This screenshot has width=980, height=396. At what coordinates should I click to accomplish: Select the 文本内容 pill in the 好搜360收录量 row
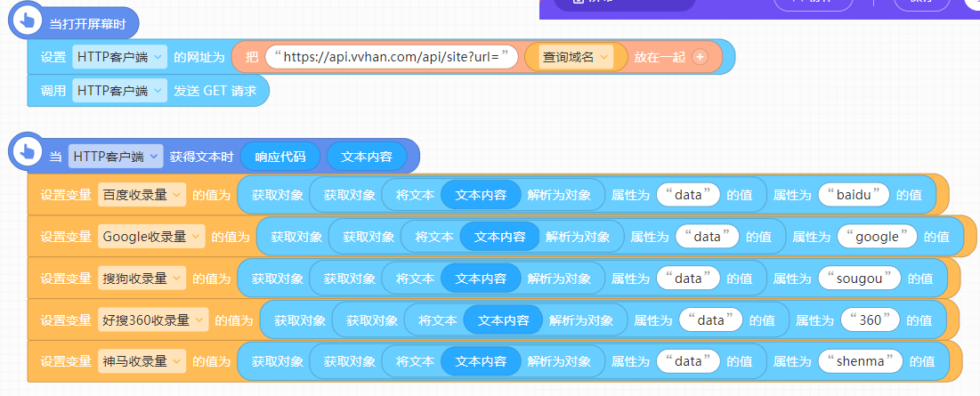tap(504, 319)
